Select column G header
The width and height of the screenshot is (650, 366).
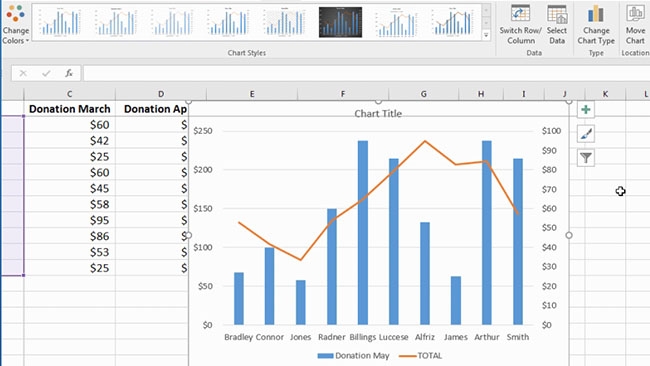pos(424,94)
